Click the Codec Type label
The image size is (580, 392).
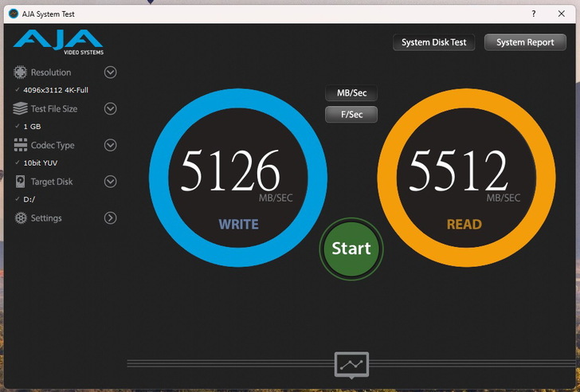(53, 145)
